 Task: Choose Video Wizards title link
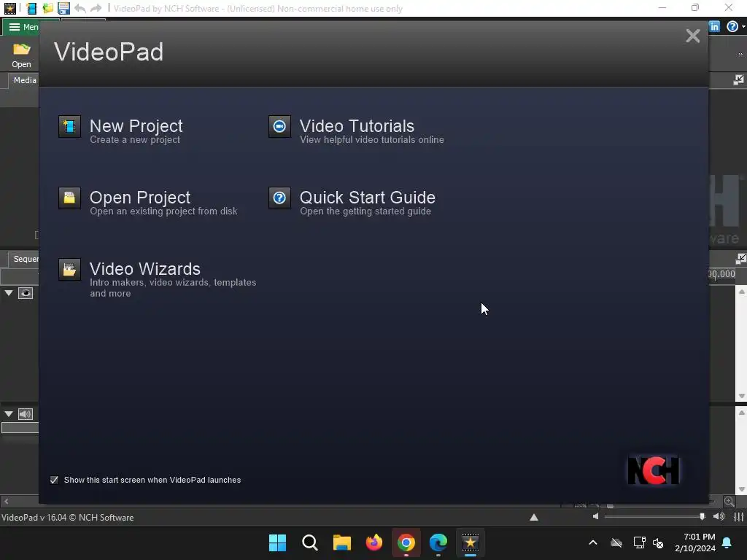coord(145,269)
